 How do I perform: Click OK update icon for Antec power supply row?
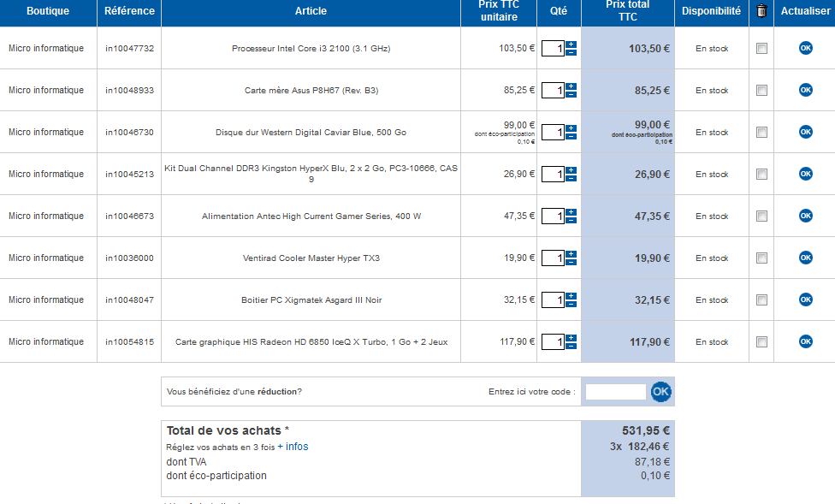pos(805,216)
